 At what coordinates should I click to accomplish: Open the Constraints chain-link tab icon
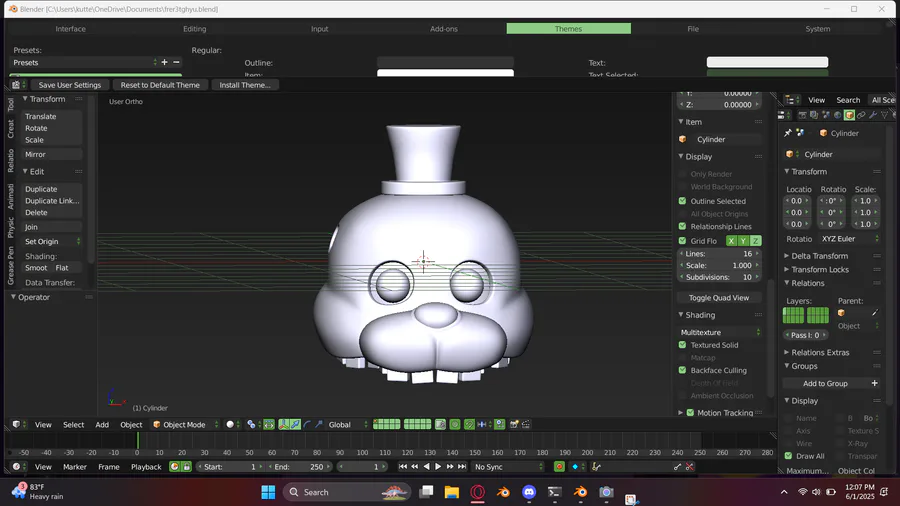point(862,115)
